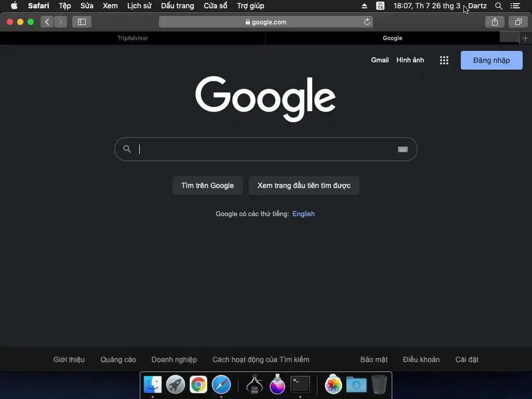Reload the page using refresh icon

(x=367, y=22)
